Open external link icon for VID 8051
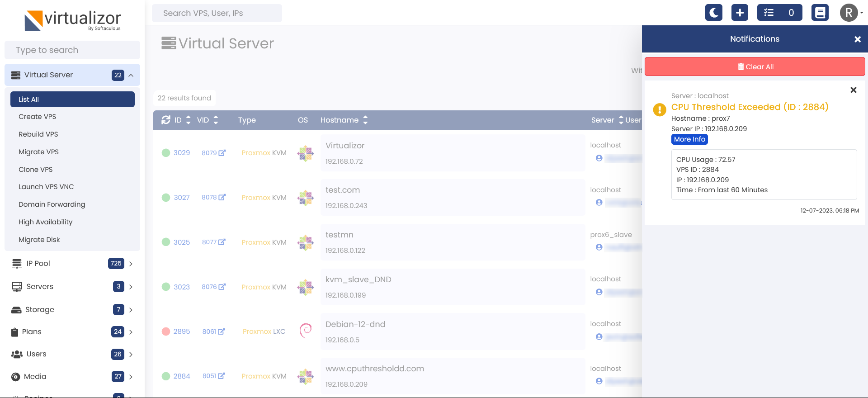 pyautogui.click(x=222, y=376)
